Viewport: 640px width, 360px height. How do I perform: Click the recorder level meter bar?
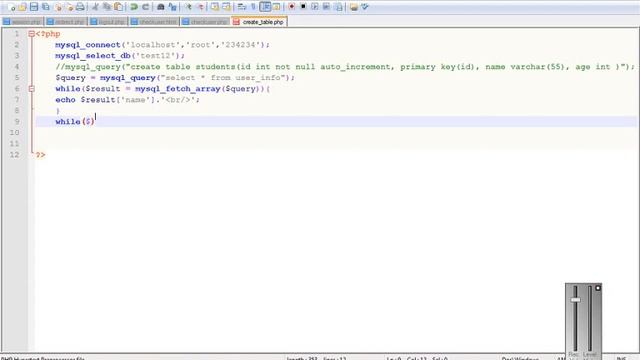pyautogui.click(x=590, y=318)
